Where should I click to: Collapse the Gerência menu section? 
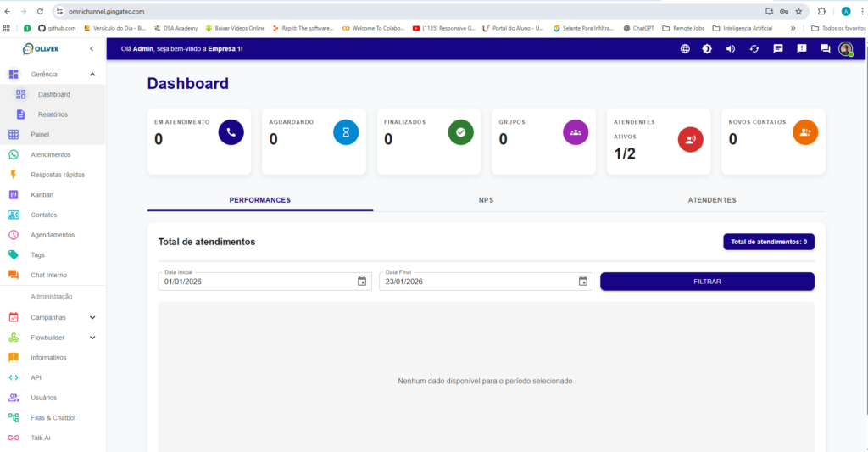[92, 75]
